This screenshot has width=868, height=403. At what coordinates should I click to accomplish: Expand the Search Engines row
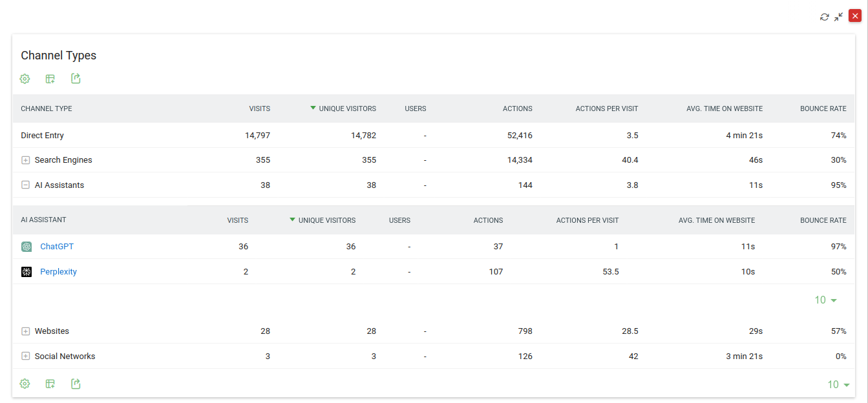click(x=26, y=160)
